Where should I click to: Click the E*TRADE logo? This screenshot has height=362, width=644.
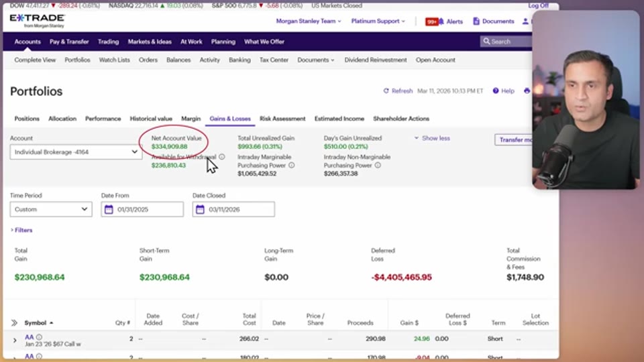pos(38,21)
